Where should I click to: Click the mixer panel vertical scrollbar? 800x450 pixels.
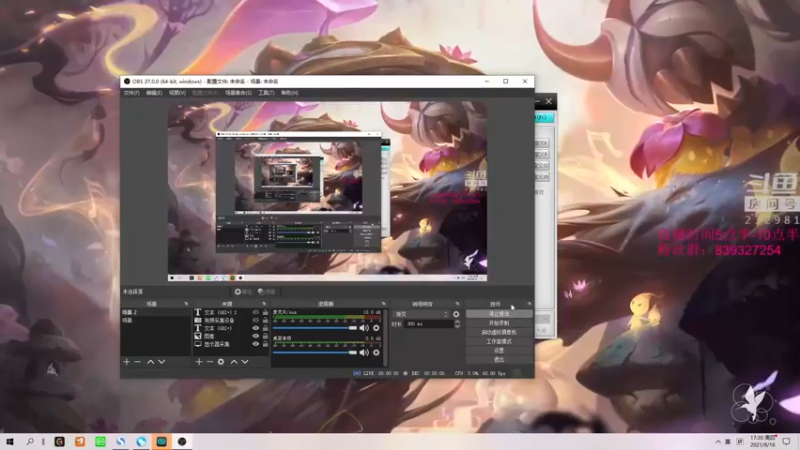pyautogui.click(x=385, y=337)
